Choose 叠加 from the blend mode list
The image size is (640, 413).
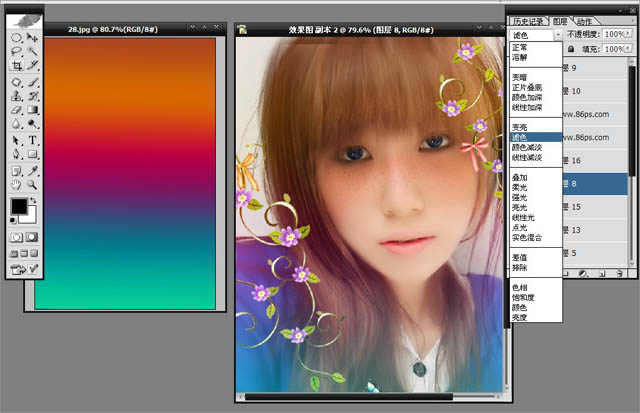tap(519, 176)
